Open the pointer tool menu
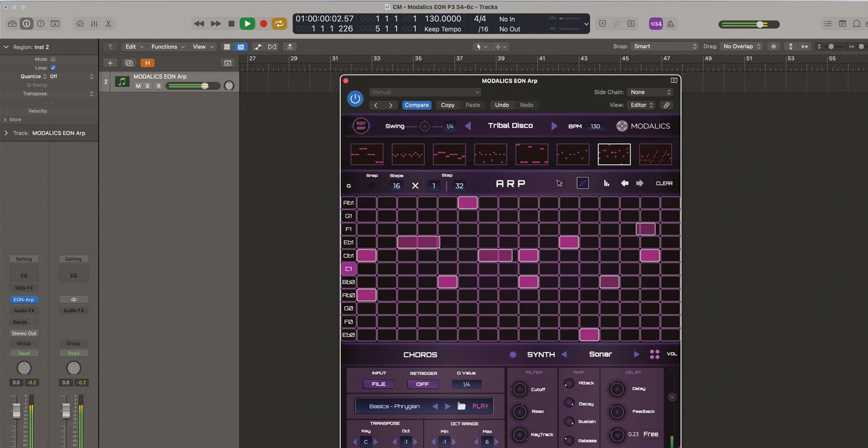Viewport: 868px width, 448px height. (x=482, y=47)
